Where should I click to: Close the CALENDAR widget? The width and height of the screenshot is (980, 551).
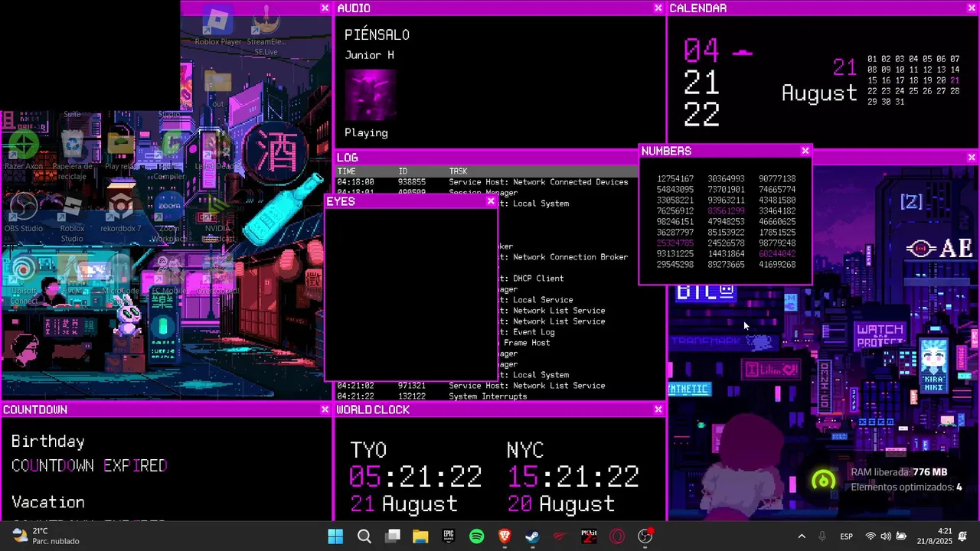click(x=970, y=8)
